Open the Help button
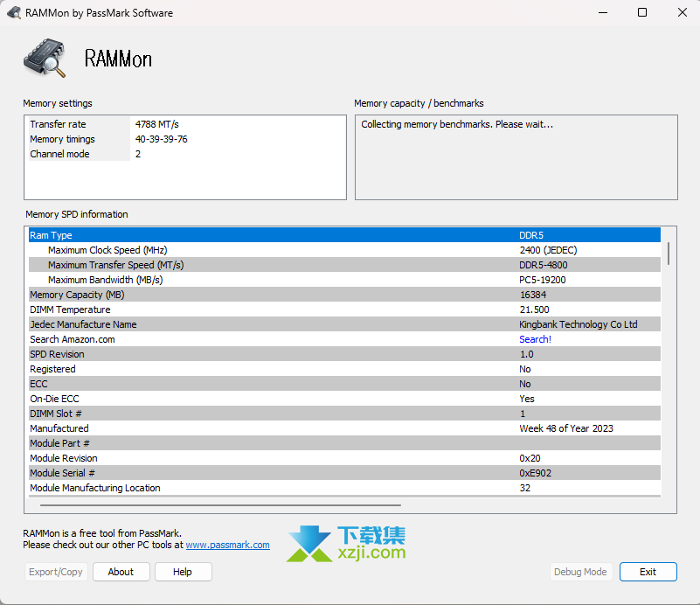The image size is (700, 605). click(183, 572)
